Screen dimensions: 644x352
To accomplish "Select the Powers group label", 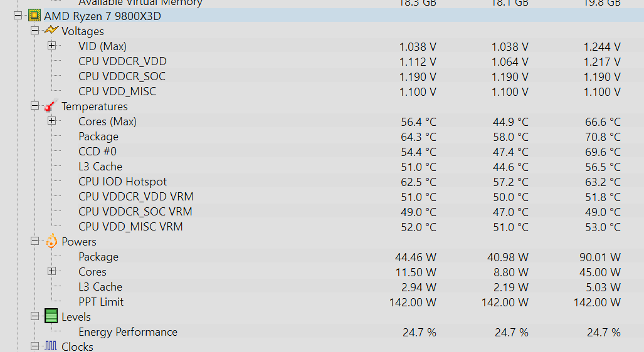I will pos(79,242).
